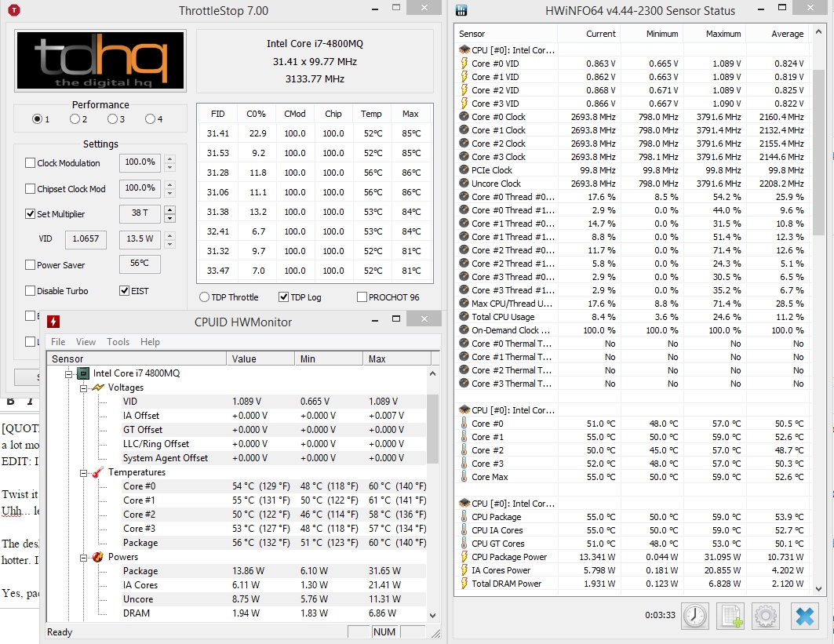
Task: Click HWMonitor scrollbar down arrow
Action: (432, 615)
